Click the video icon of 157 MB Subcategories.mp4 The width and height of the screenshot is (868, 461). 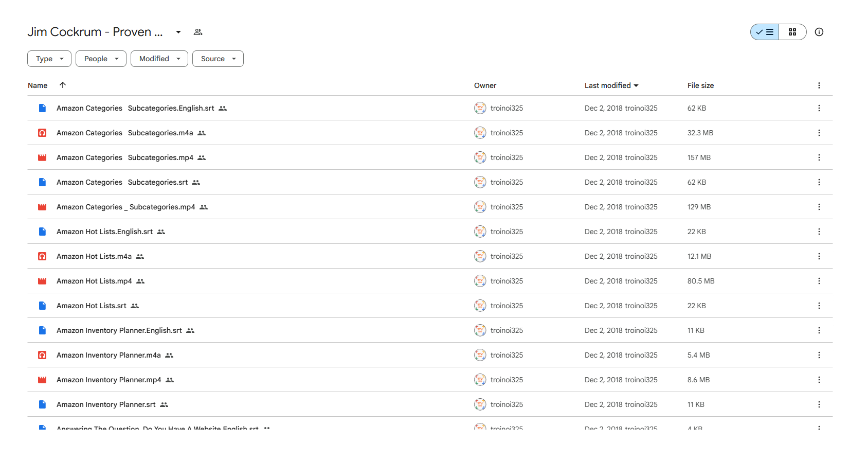(42, 157)
